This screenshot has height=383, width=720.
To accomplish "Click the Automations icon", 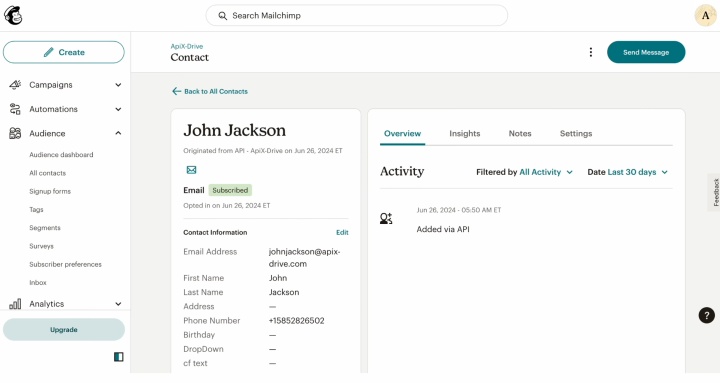I will [15, 109].
